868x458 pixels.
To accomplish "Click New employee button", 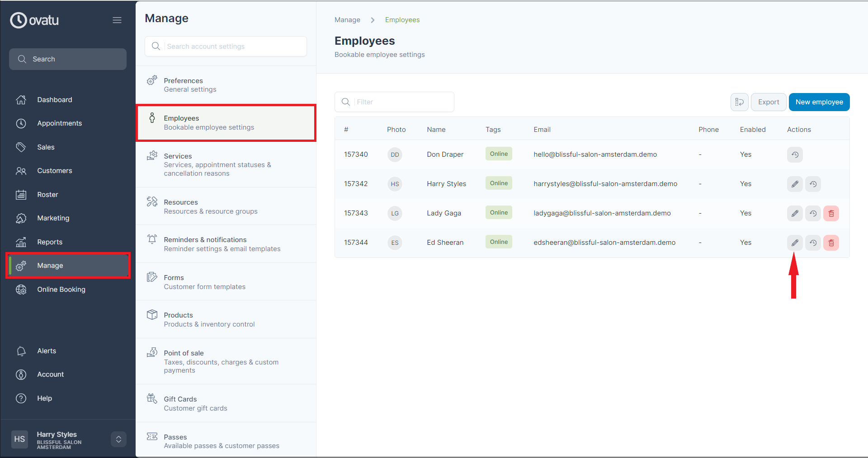I will pyautogui.click(x=819, y=102).
